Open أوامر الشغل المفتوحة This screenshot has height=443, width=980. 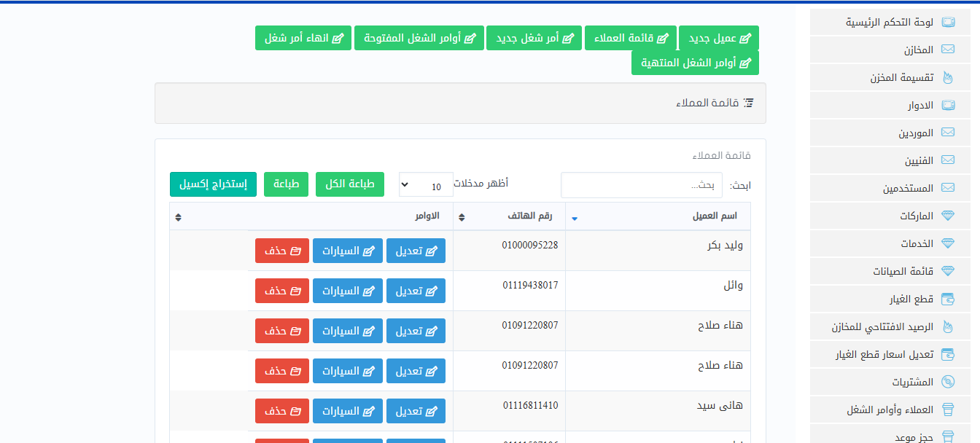tap(419, 38)
